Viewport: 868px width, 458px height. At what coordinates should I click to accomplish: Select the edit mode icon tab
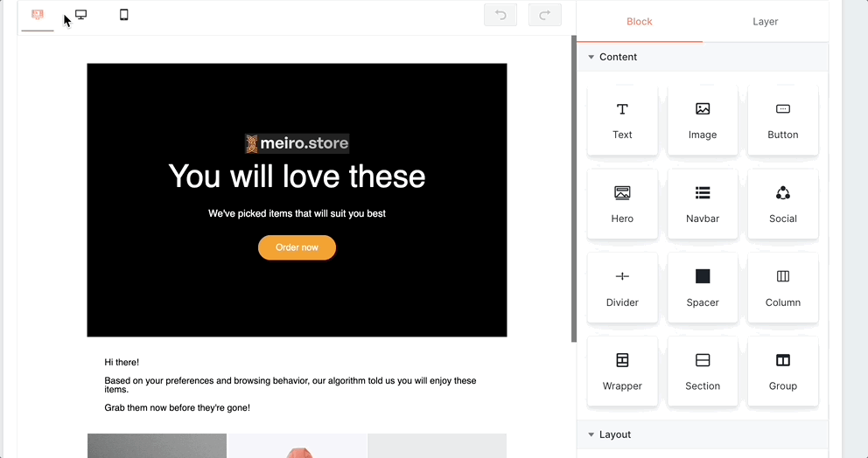[38, 15]
